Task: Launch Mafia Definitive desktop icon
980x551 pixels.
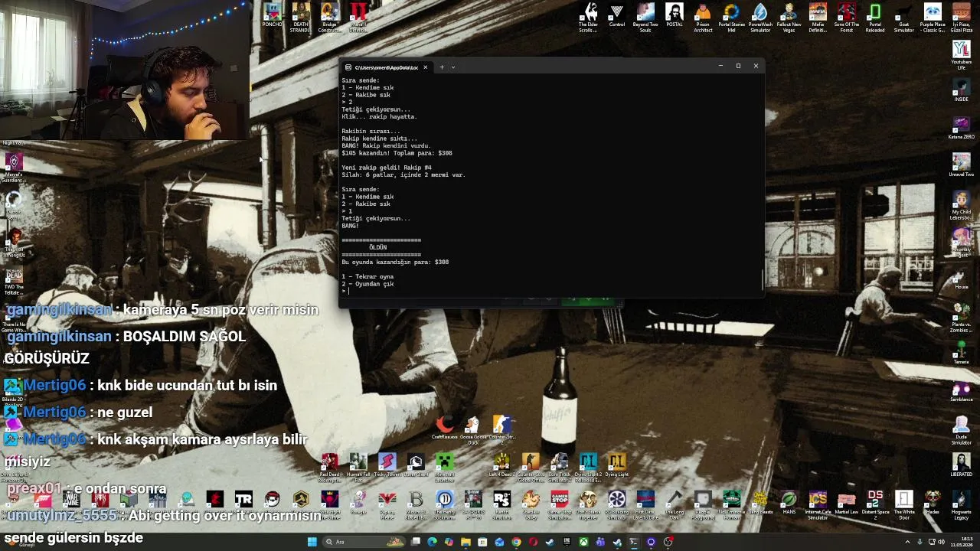Action: [x=818, y=17]
